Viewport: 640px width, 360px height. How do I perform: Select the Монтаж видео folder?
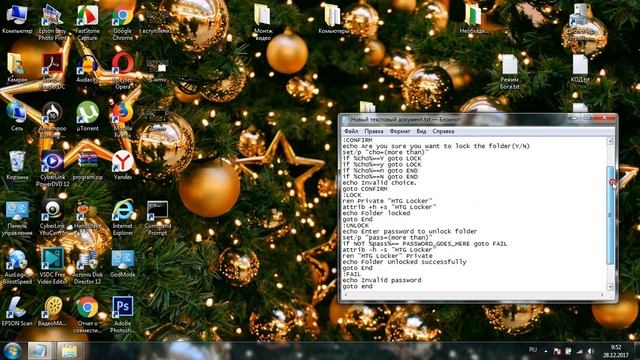262,22
